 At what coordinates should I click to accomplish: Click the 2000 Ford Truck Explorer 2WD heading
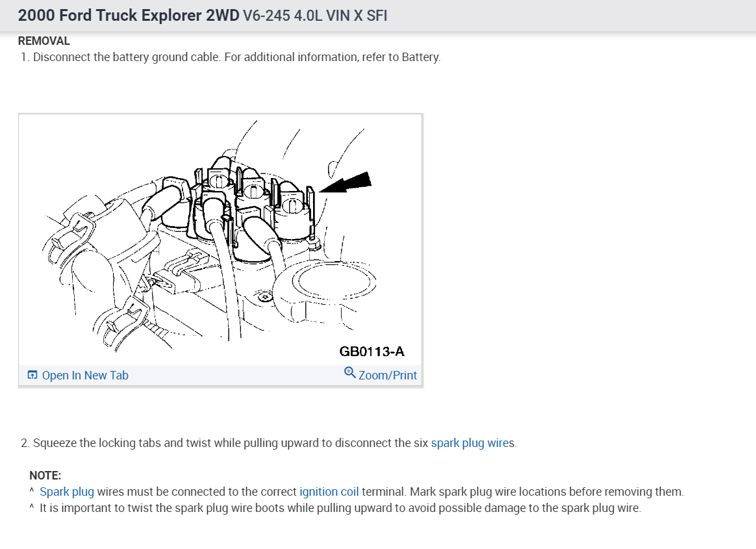[x=128, y=16]
